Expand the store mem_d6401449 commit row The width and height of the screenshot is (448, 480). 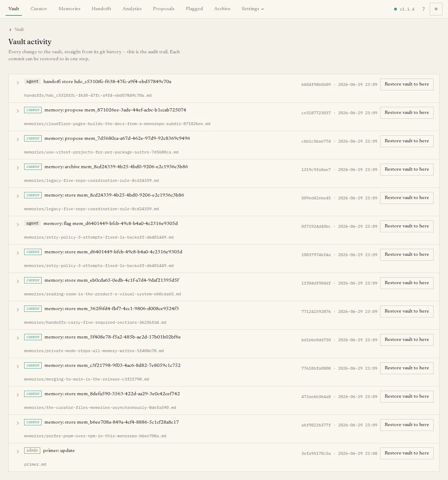pos(17,253)
